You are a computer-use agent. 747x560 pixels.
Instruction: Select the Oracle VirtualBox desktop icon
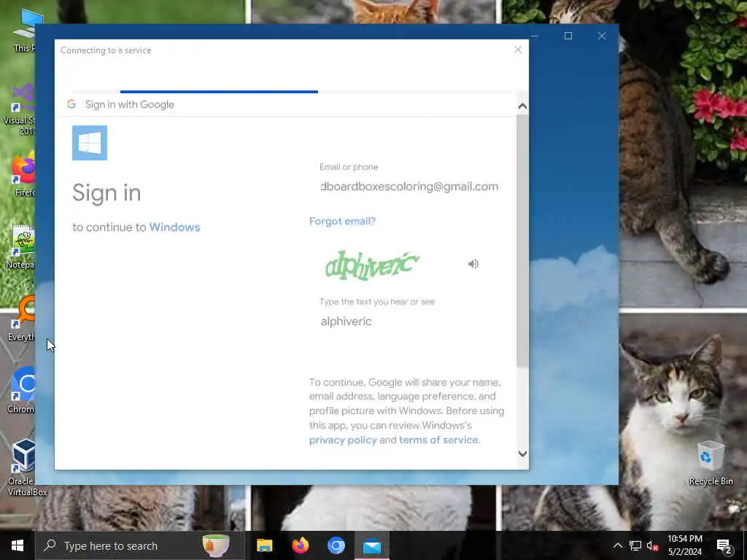[x=23, y=467]
